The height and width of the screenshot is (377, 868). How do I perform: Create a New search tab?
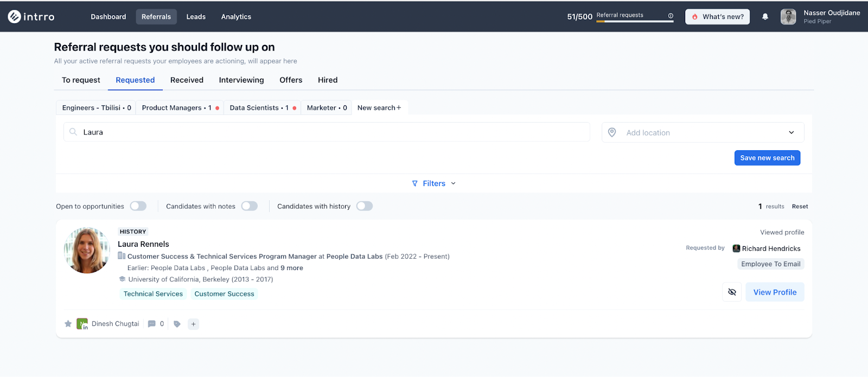pos(379,107)
